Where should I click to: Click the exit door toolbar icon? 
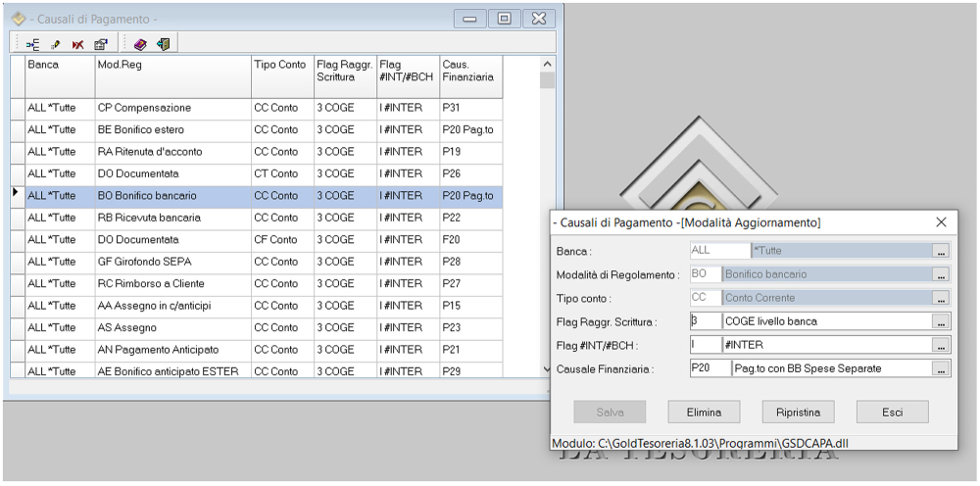pyautogui.click(x=163, y=44)
